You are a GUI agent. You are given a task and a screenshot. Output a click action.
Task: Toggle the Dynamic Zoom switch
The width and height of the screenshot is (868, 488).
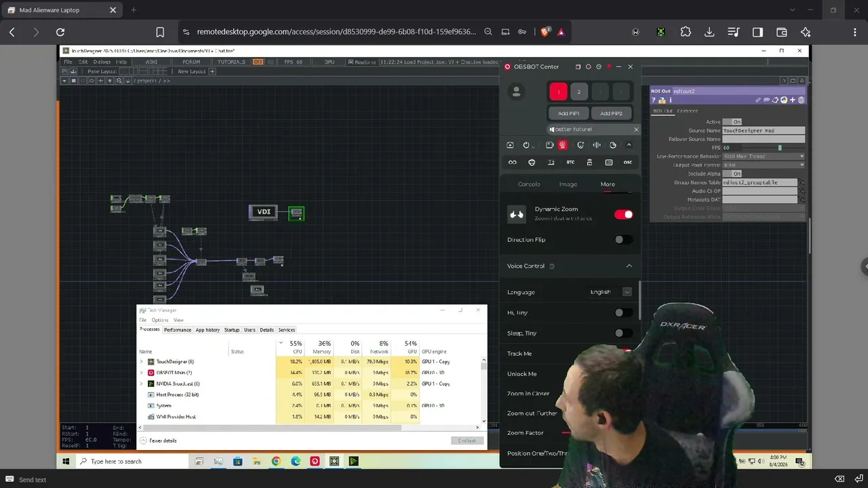point(623,215)
